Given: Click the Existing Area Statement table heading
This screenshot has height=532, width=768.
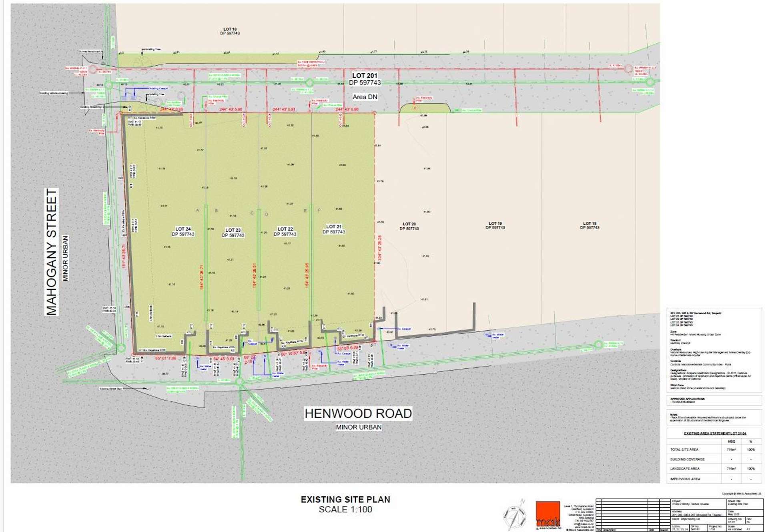Looking at the screenshot, I should 715,433.
